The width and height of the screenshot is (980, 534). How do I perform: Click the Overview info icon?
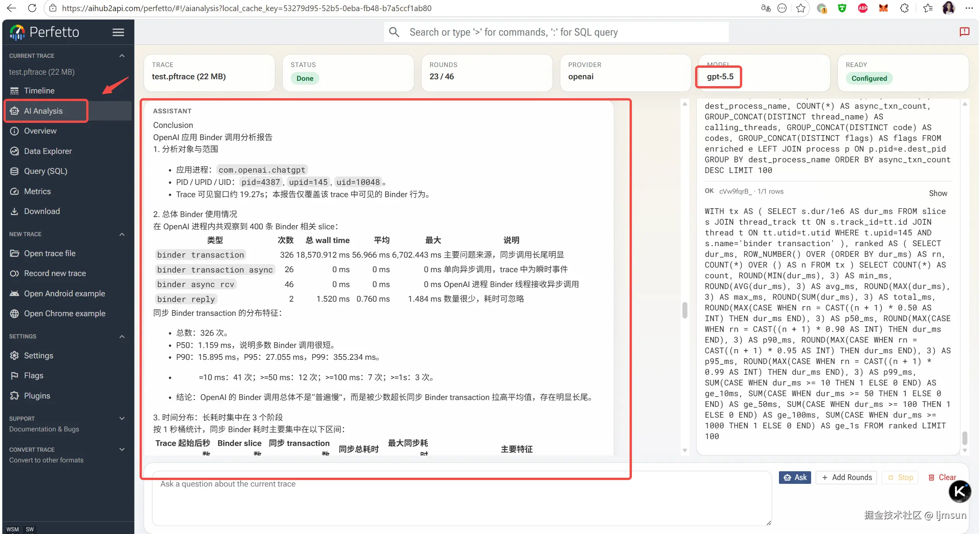tap(14, 131)
